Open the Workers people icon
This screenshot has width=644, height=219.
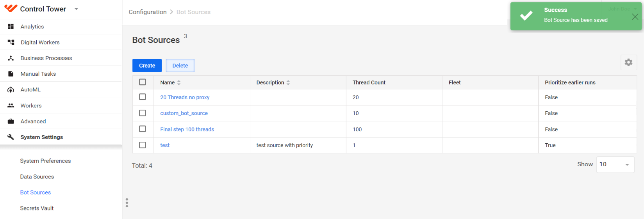coord(11,105)
